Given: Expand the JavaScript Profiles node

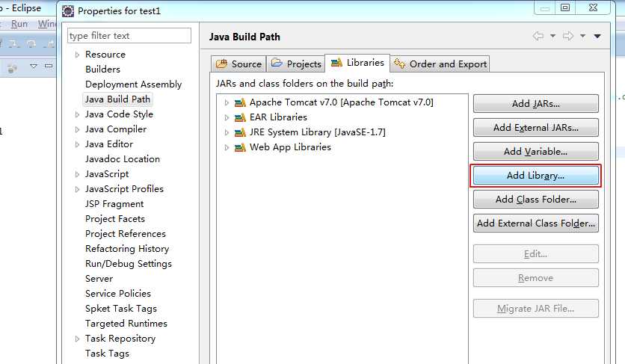Looking at the screenshot, I should click(x=77, y=189).
